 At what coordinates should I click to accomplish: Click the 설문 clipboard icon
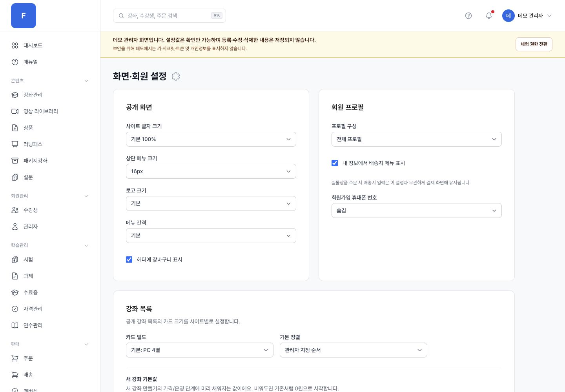[x=15, y=177]
